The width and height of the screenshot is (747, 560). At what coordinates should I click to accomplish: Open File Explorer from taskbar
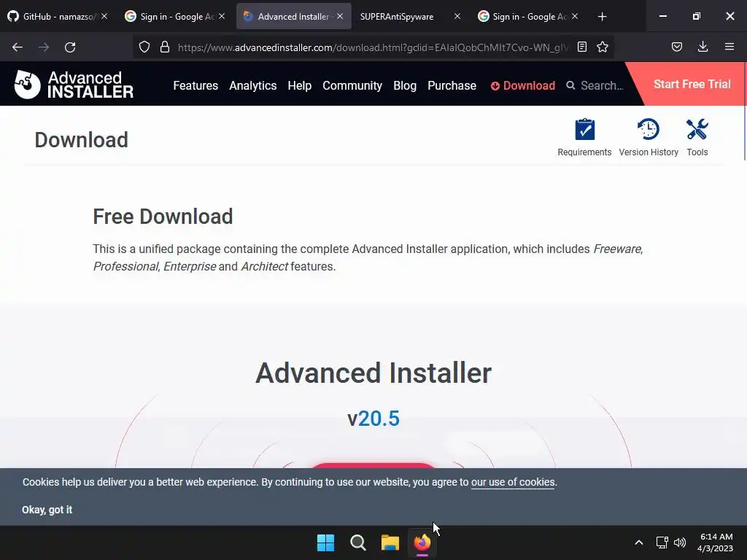[x=390, y=542]
